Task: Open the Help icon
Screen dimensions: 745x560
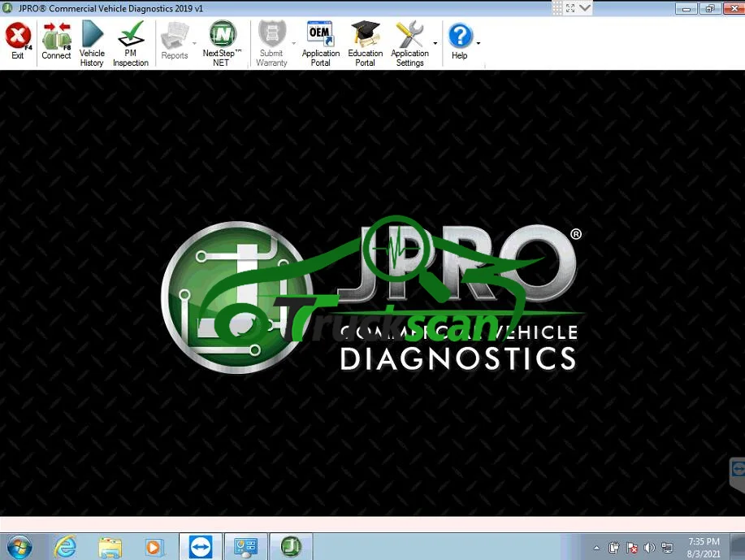Action: 460,41
